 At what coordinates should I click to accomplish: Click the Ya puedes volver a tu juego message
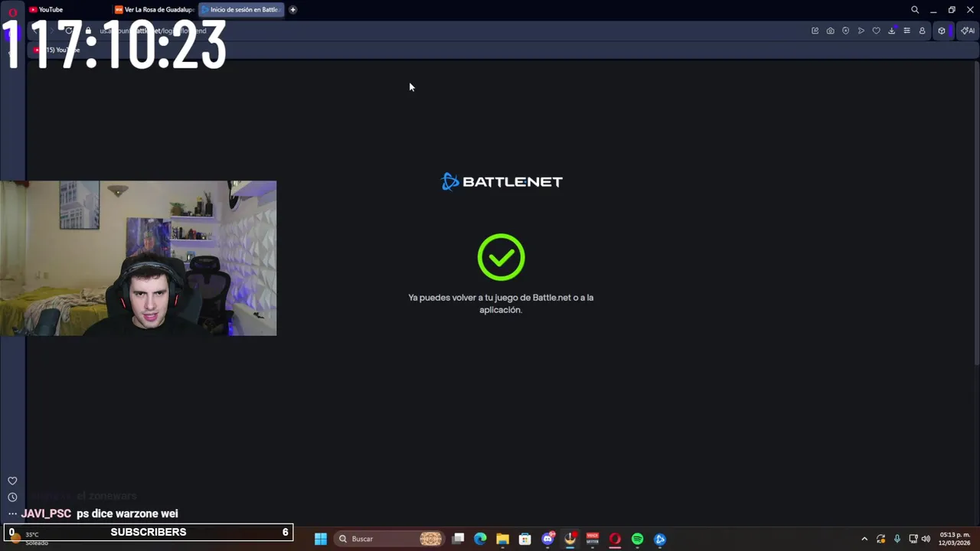[501, 304]
